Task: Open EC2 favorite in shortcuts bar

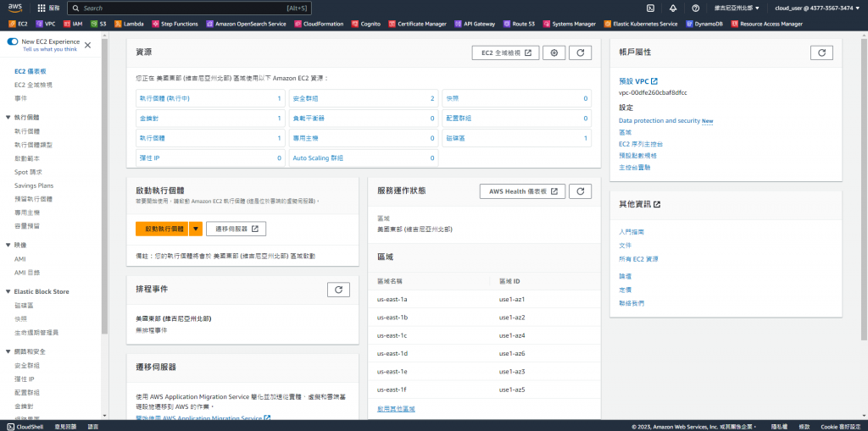Action: pos(19,24)
